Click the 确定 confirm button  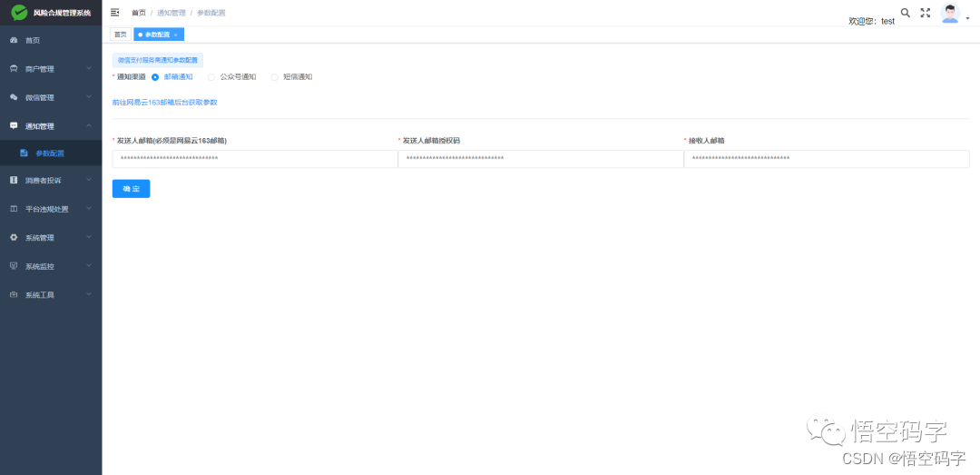[x=132, y=188]
